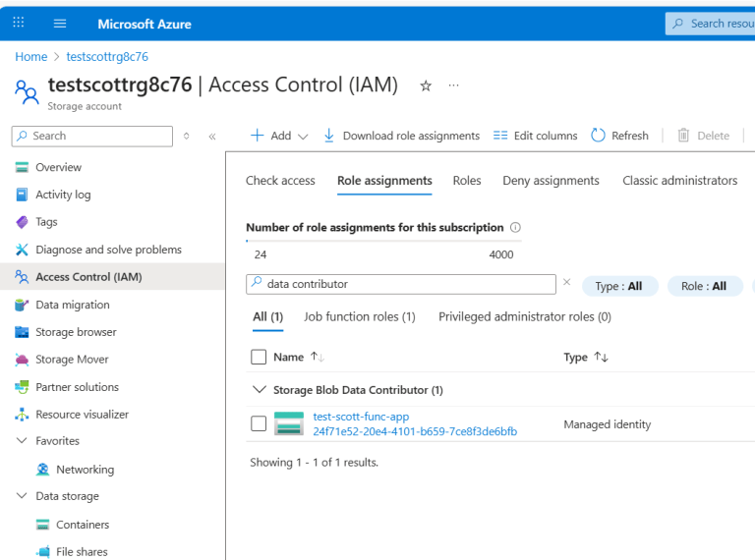Click the Refresh circular arrow icon

click(598, 136)
